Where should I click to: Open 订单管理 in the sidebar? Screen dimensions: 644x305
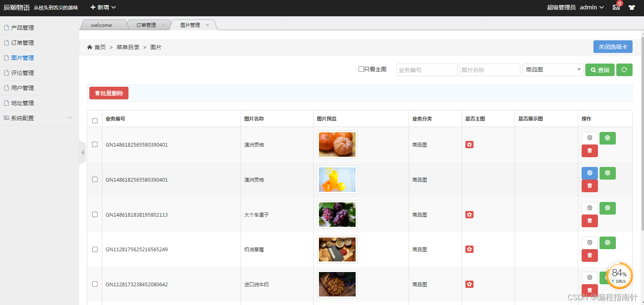(39, 43)
